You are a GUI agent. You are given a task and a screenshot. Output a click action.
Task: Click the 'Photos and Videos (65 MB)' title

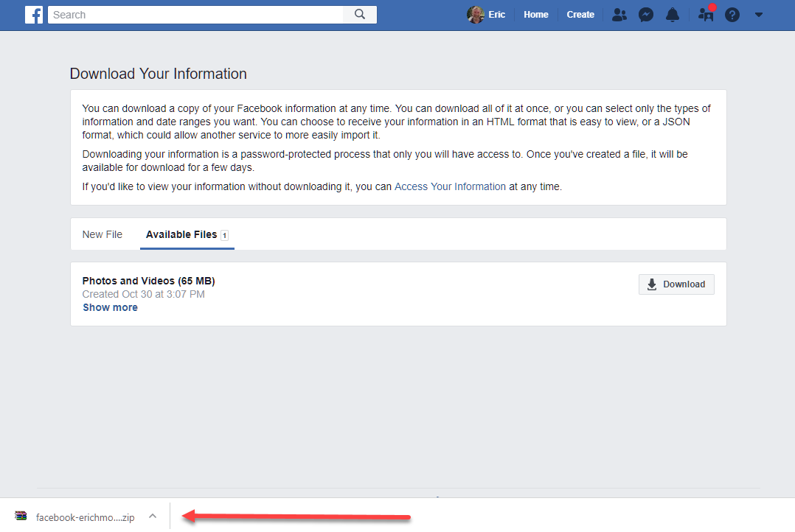click(x=148, y=281)
